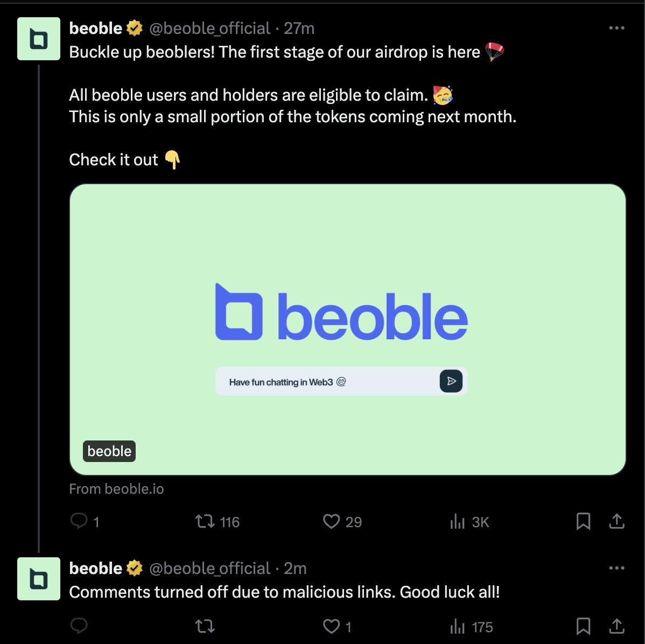The width and height of the screenshot is (645, 644).
Task: Click beoble profile avatar on first tweet
Action: [39, 39]
